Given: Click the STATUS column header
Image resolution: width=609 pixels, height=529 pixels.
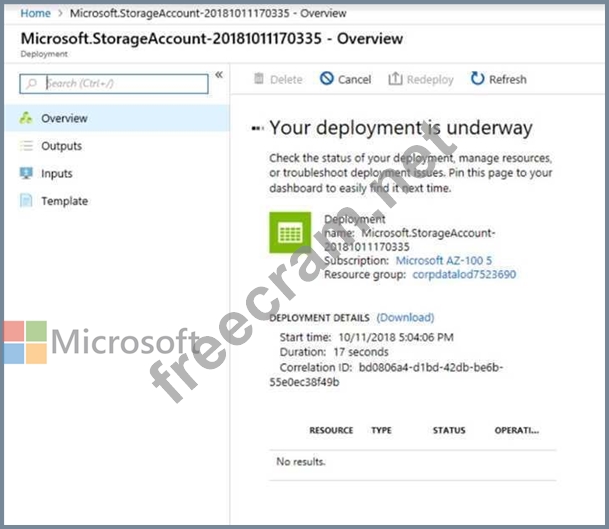Looking at the screenshot, I should click(x=449, y=430).
